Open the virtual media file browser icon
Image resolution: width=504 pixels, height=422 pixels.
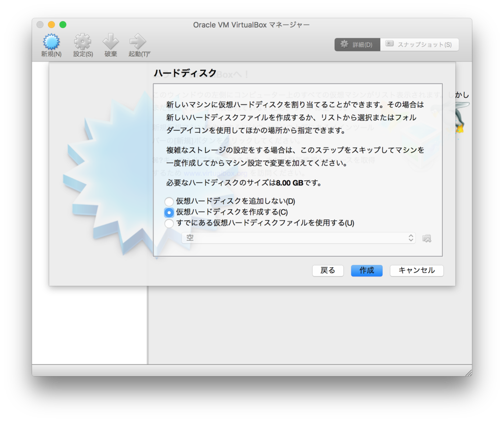[x=427, y=238]
